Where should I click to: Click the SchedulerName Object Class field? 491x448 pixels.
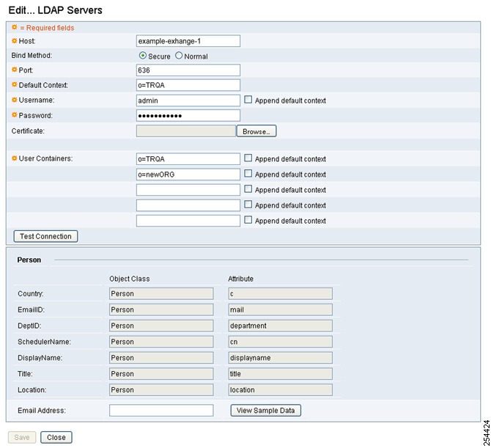point(161,342)
